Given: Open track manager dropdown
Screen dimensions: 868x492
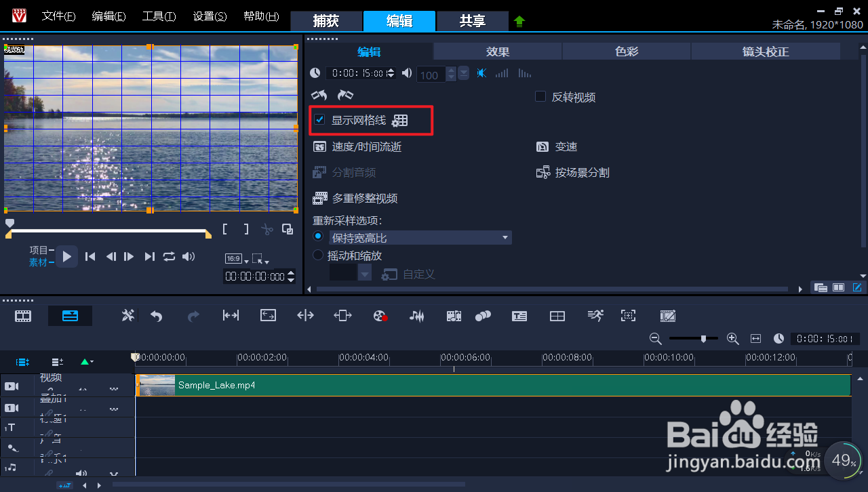Looking at the screenshot, I should click(x=58, y=363).
